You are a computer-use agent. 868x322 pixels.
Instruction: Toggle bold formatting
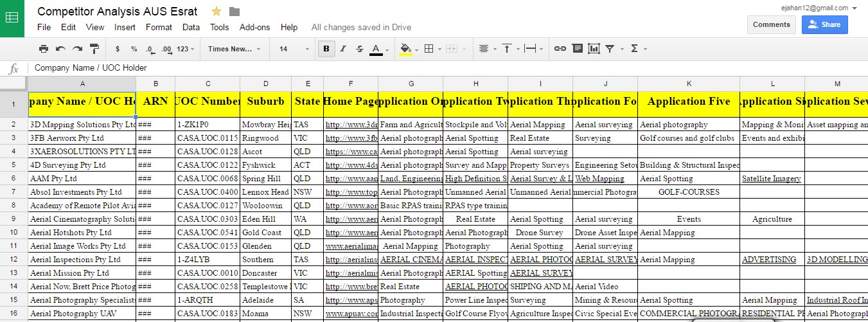[x=326, y=49]
